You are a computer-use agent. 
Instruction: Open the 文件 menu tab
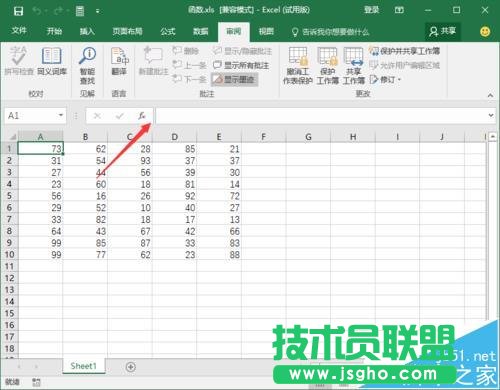click(19, 31)
